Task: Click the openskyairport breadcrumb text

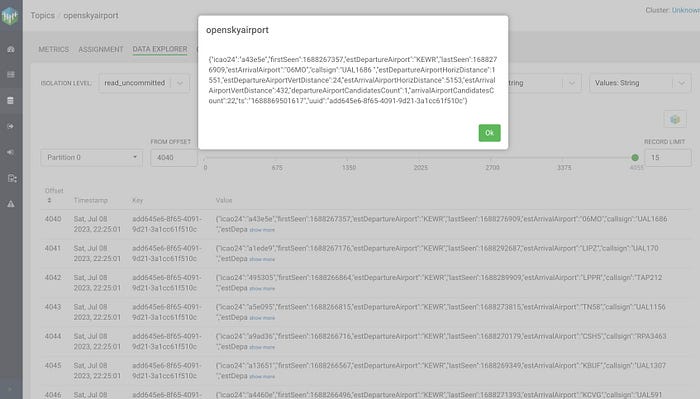Action: pyautogui.click(x=91, y=15)
